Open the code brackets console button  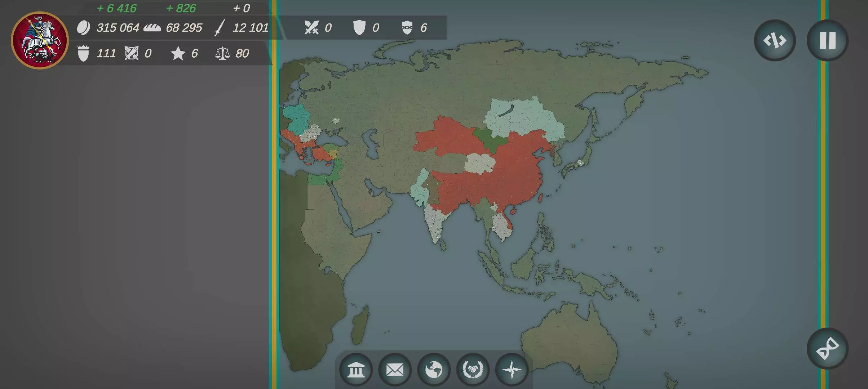pyautogui.click(x=775, y=40)
